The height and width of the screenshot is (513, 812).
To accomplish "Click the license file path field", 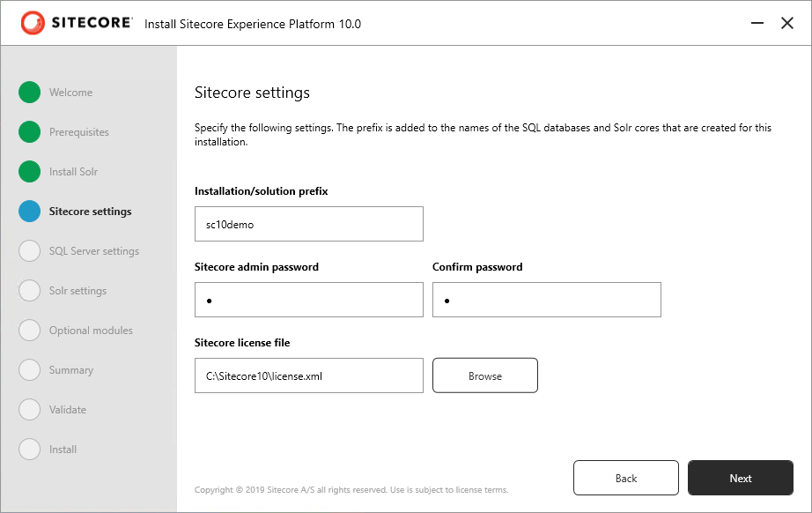I will [x=309, y=375].
